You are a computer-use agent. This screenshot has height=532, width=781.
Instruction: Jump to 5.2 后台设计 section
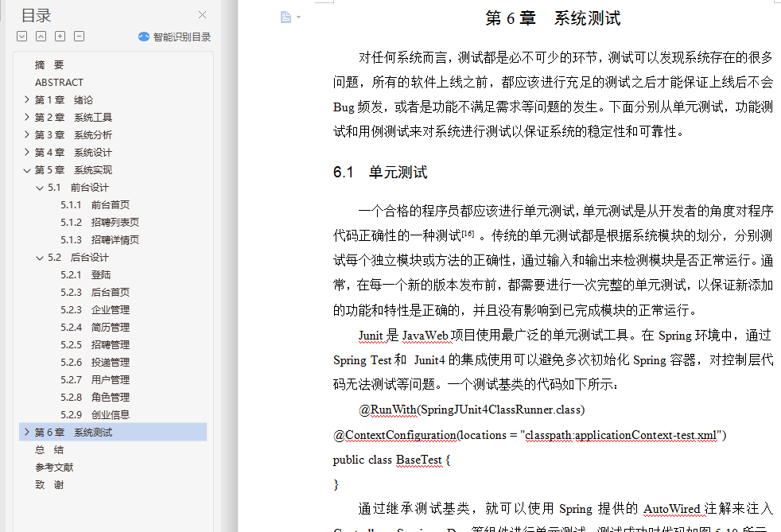[x=78, y=257]
